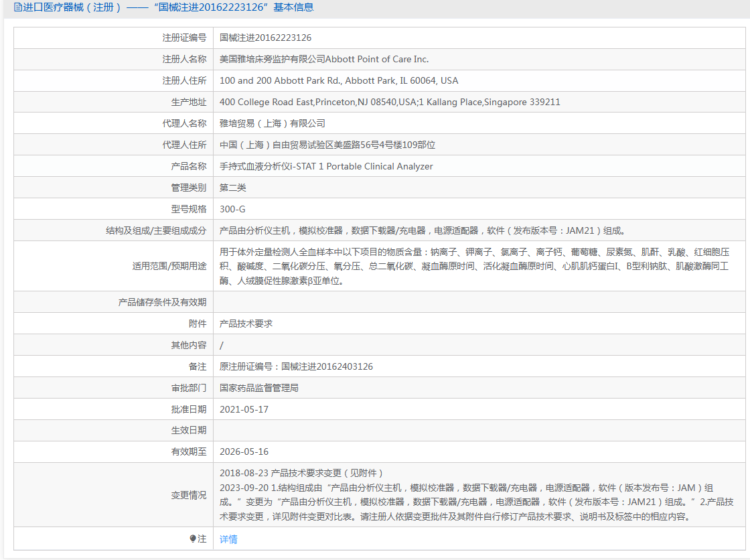
Task: Click the 产品技术要求 attachment text
Action: click(246, 324)
